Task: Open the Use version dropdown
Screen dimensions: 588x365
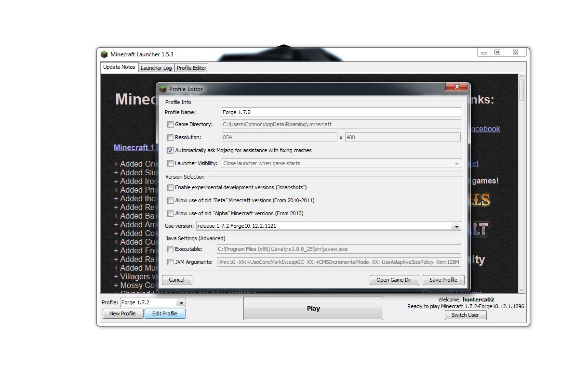Action: tap(456, 226)
